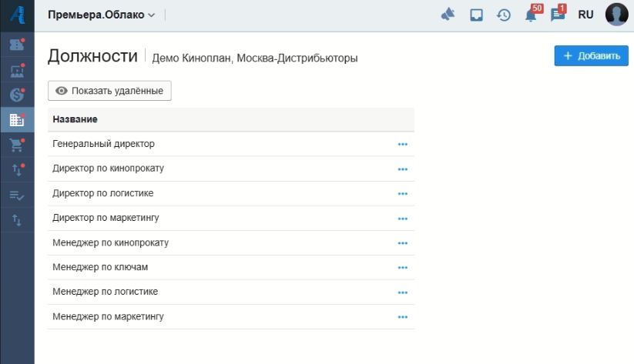Screen dimensions: 634x364
Task: Open the dollar coin sidebar section
Action: (x=17, y=95)
